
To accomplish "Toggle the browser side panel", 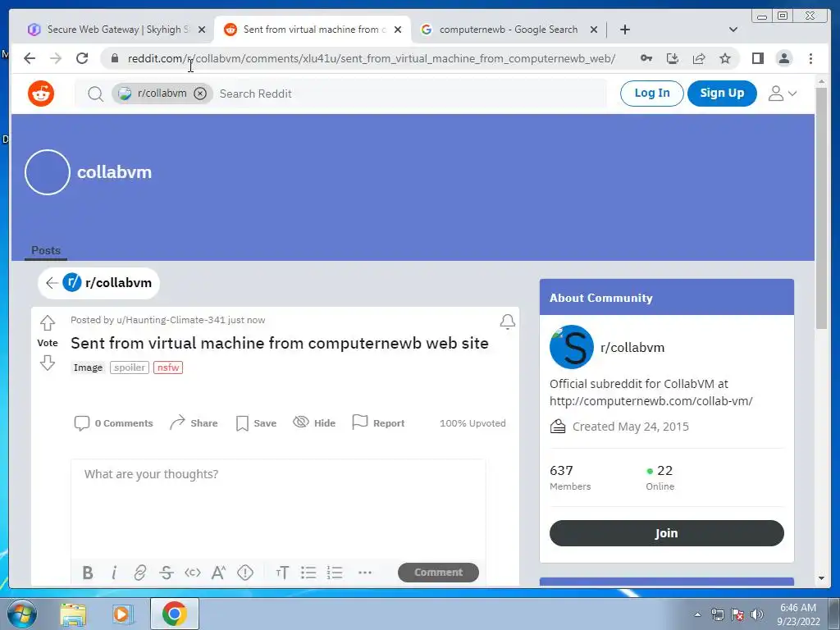I will tap(757, 58).
